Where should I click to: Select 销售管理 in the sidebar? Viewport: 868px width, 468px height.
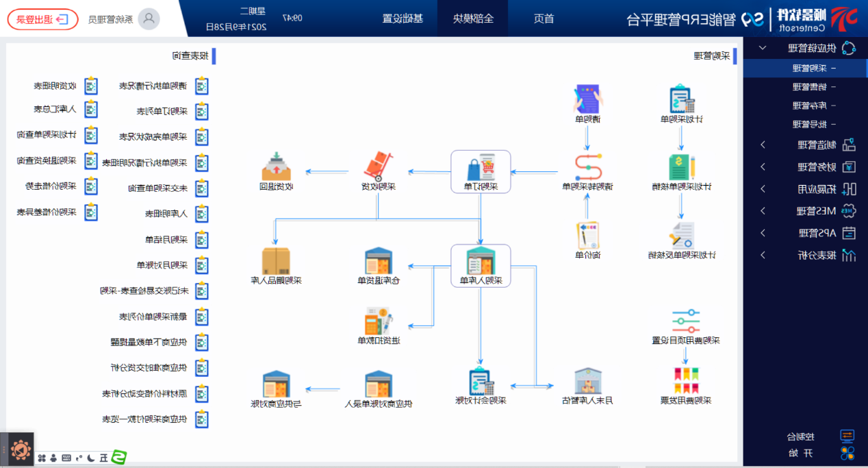pos(809,87)
